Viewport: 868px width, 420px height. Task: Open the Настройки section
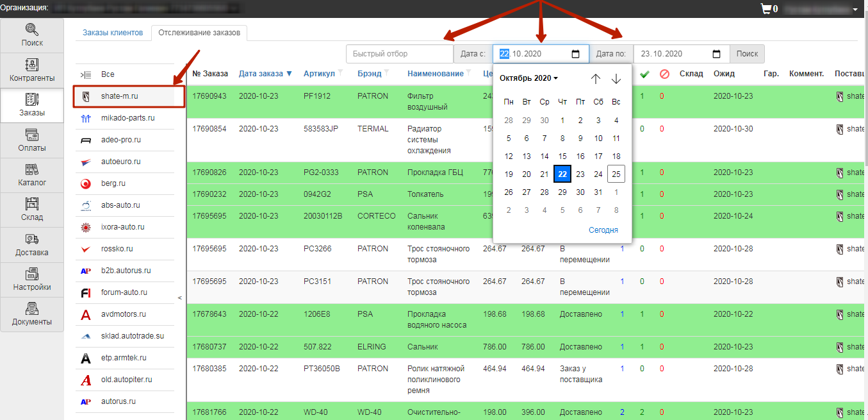tap(32, 279)
